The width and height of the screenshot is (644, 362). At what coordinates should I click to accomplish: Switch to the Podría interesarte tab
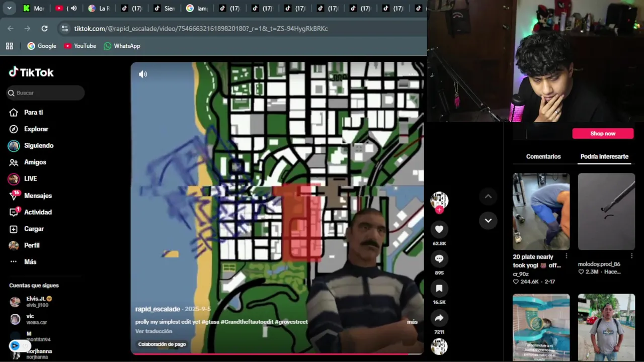point(604,156)
